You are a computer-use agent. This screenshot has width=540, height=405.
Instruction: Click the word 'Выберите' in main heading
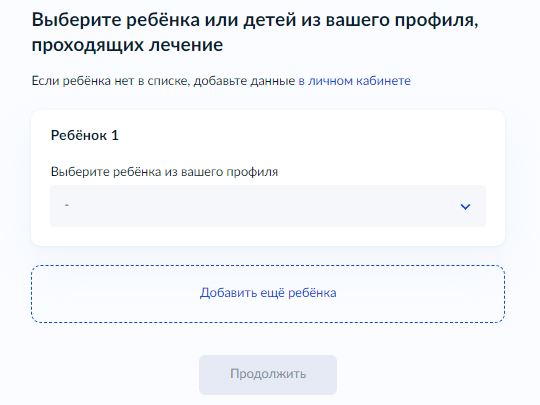76,20
